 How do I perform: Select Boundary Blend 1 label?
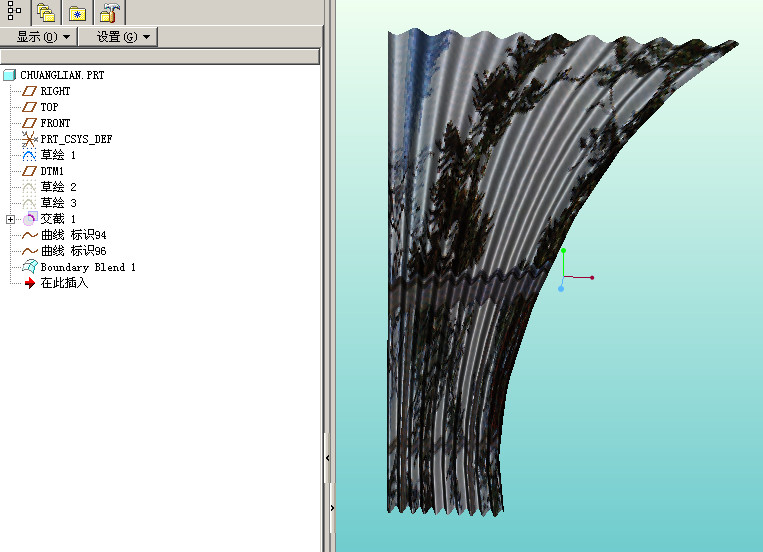[88, 267]
